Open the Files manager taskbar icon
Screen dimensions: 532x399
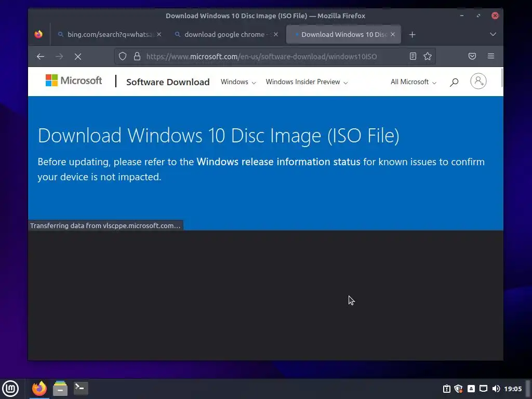click(60, 389)
